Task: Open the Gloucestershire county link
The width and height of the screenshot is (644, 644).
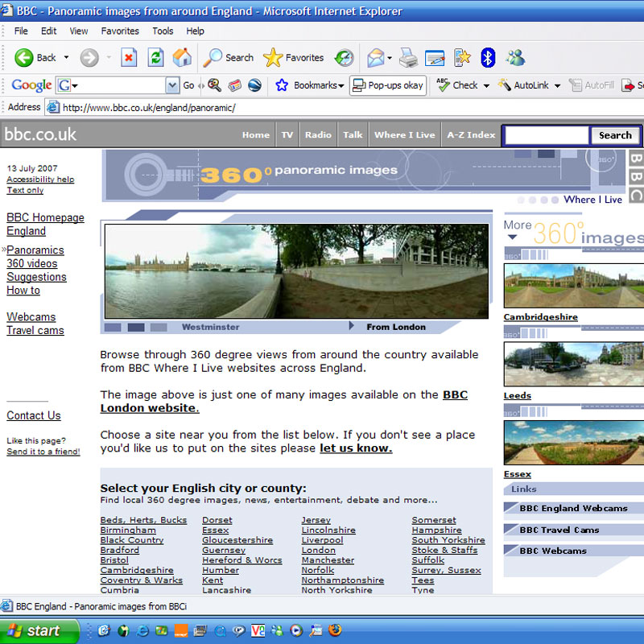Action: pyautogui.click(x=239, y=540)
